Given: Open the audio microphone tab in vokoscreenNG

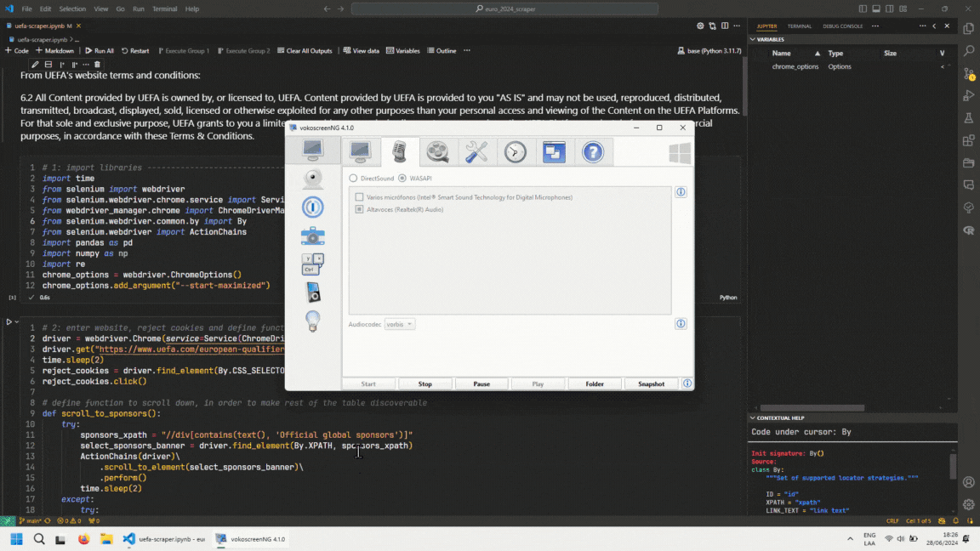Looking at the screenshot, I should [x=399, y=152].
